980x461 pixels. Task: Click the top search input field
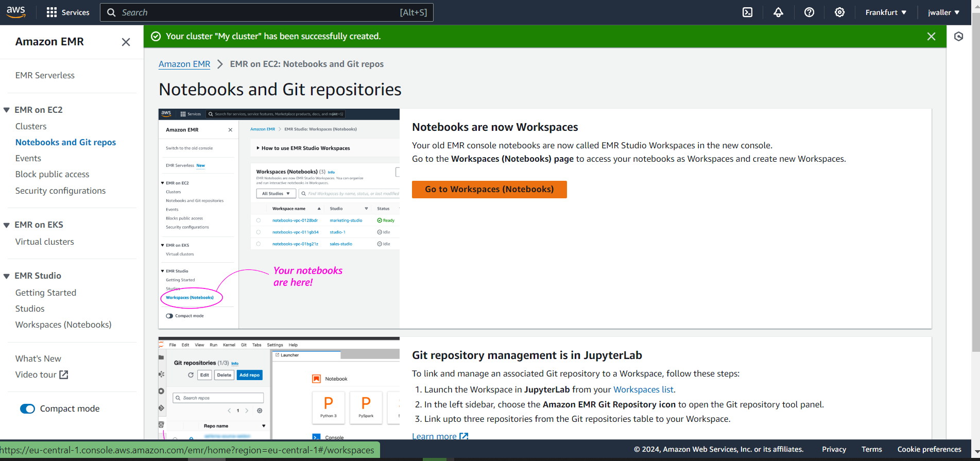tap(267, 12)
